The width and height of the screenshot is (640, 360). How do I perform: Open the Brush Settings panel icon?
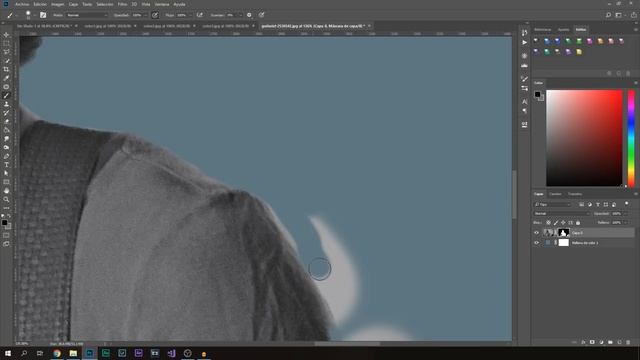click(x=524, y=78)
